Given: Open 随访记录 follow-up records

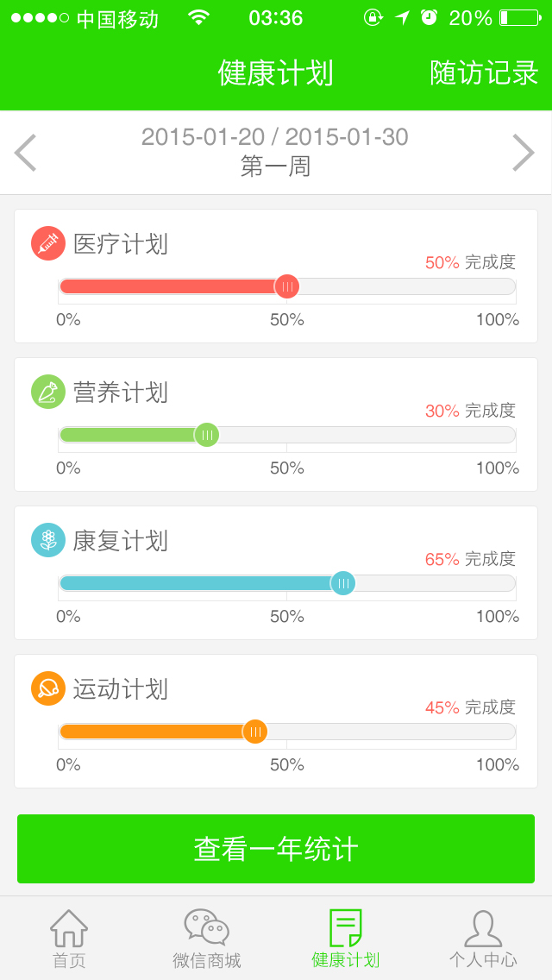Looking at the screenshot, I should click(484, 73).
